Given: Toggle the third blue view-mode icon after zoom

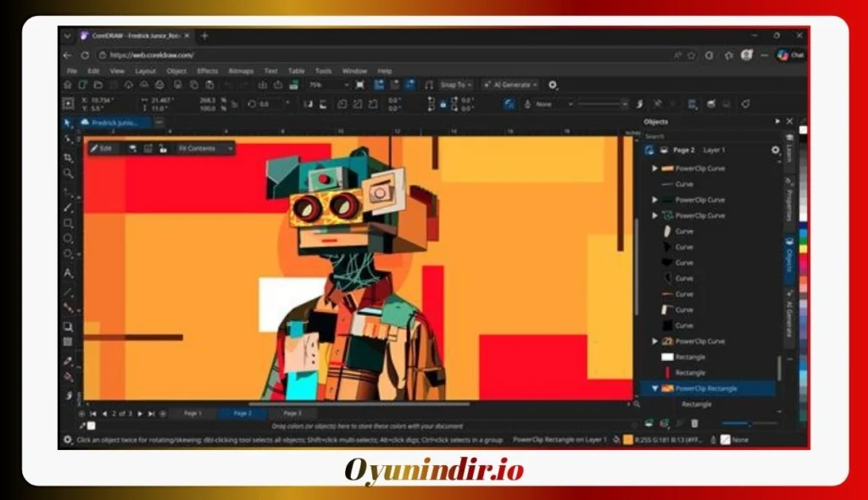Looking at the screenshot, I should point(410,85).
